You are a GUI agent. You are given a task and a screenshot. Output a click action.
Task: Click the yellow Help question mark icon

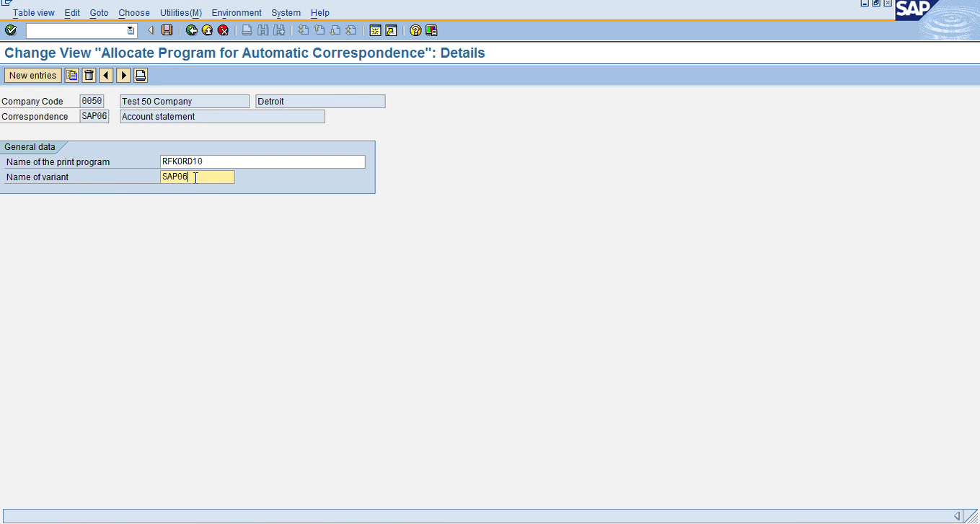click(x=415, y=30)
